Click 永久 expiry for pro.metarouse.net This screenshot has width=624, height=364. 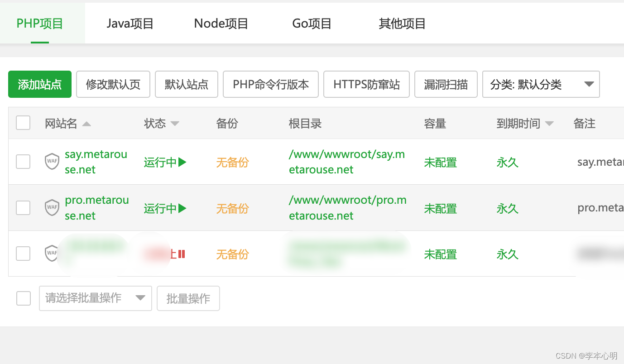click(x=507, y=208)
